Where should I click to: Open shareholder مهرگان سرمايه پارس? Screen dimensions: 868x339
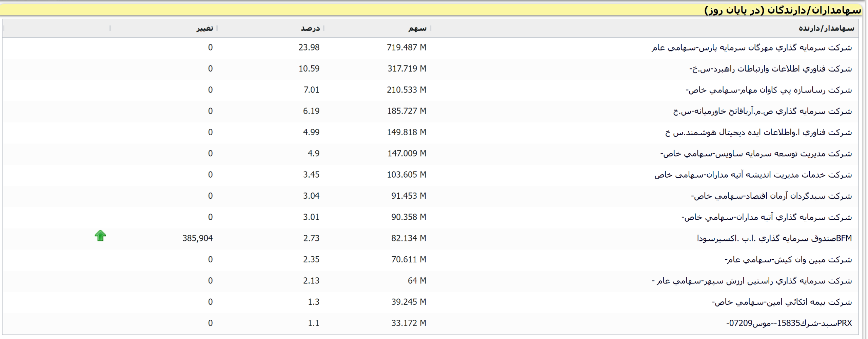(x=751, y=48)
